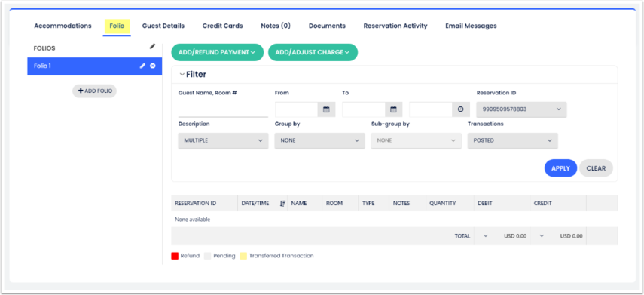Open the Reservation Activity tab
644x295 pixels.
[x=395, y=26]
